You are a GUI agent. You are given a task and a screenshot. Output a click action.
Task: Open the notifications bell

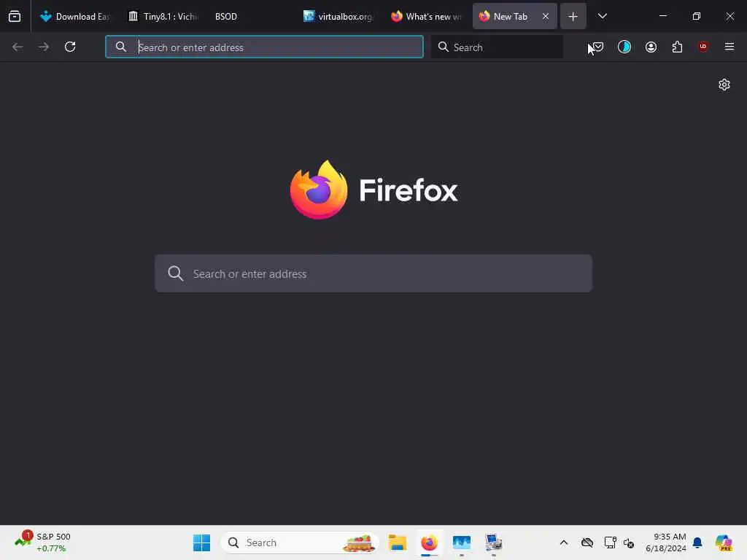pos(697,542)
